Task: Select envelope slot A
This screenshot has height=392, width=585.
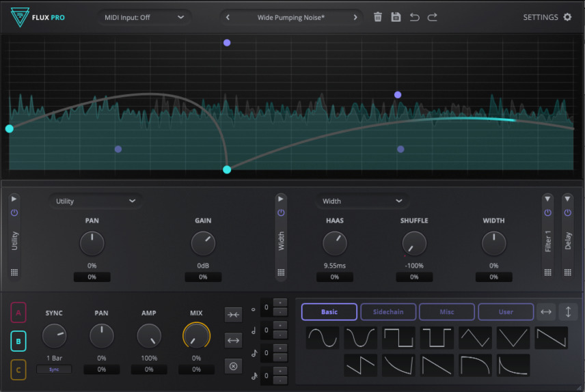Action: [18, 313]
